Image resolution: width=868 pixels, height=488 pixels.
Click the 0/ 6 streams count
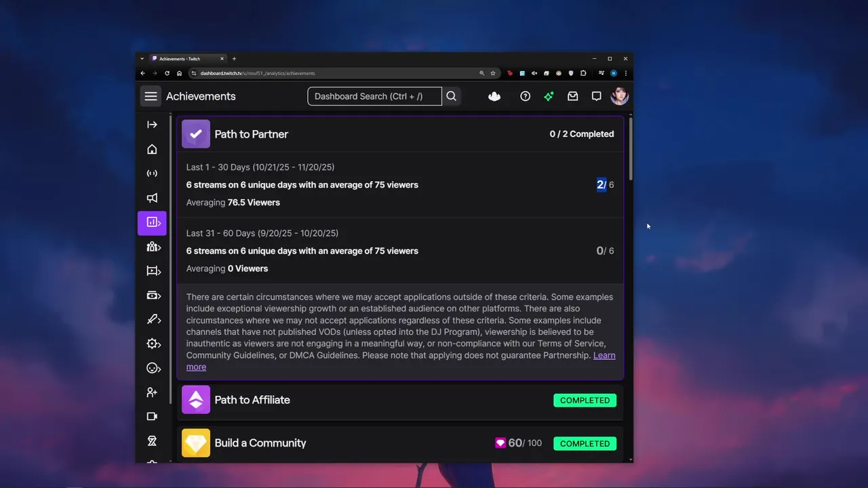point(605,251)
